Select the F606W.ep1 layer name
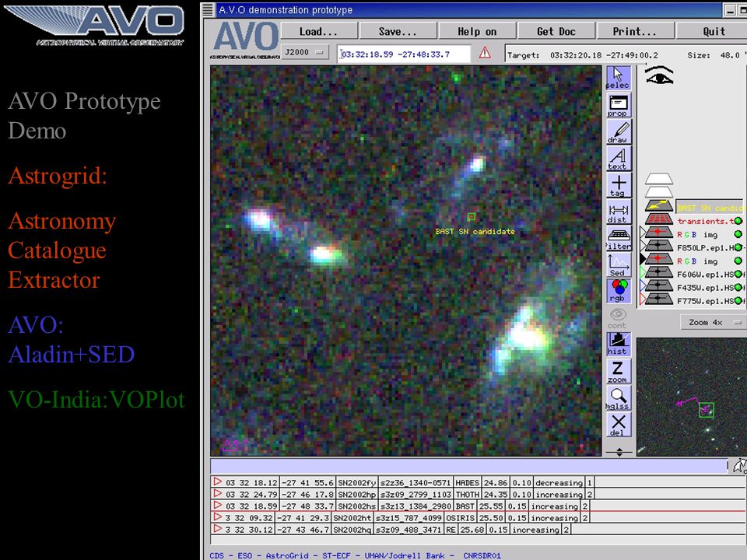 (706, 275)
